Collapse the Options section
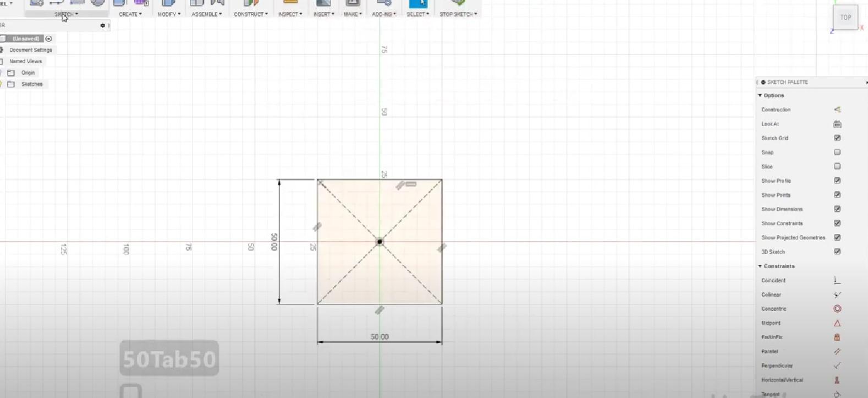Screen dimensions: 868x398 [760, 95]
